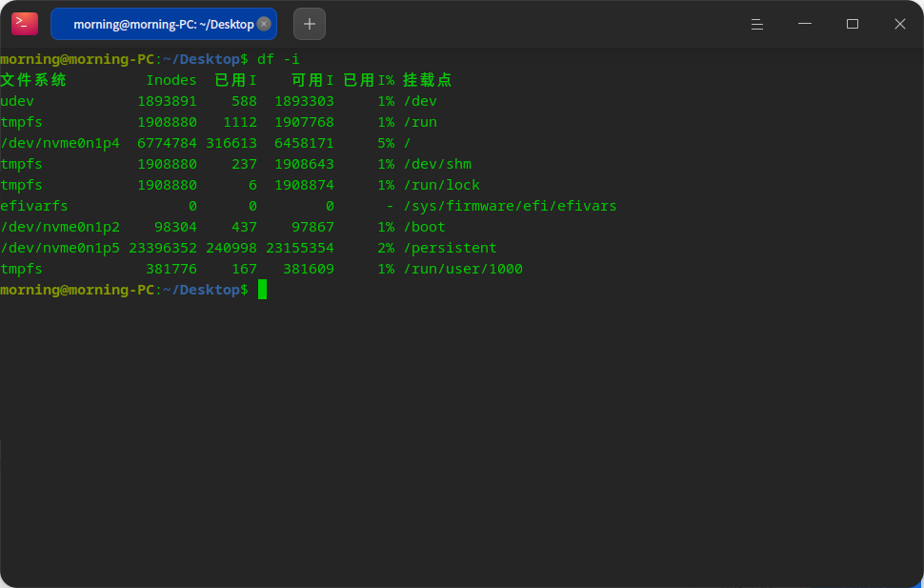Image resolution: width=924 pixels, height=588 pixels.
Task: Click the '/dev/nvme0n1p2' filesystem entry
Action: 60,227
